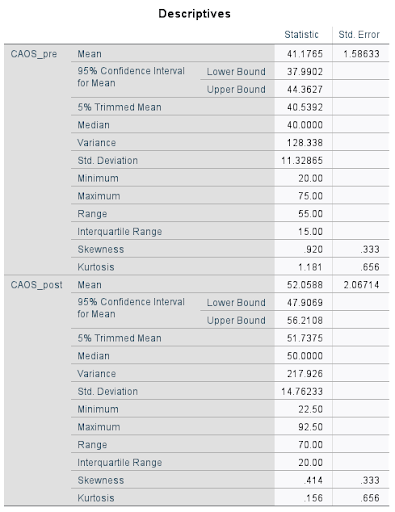Select the Descriptives table title

pos(194,14)
